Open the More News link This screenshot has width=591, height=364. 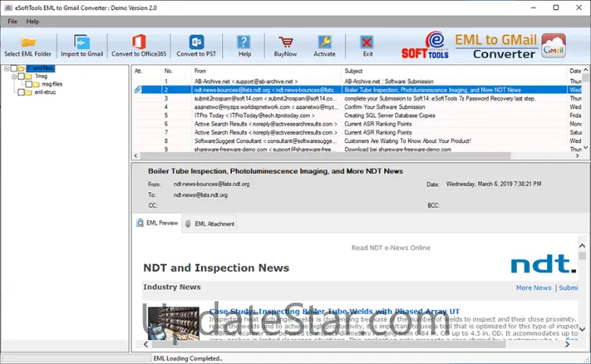[x=533, y=288]
